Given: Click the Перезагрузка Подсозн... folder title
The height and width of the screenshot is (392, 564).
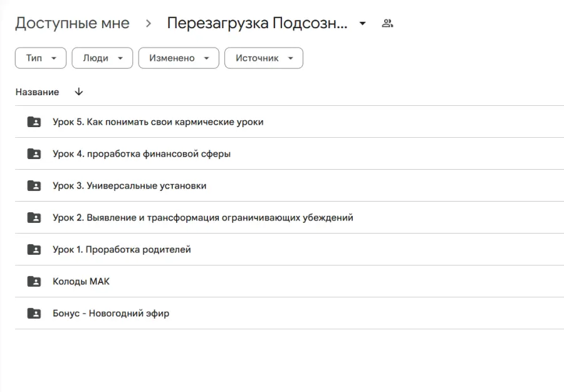Looking at the screenshot, I should pyautogui.click(x=259, y=23).
